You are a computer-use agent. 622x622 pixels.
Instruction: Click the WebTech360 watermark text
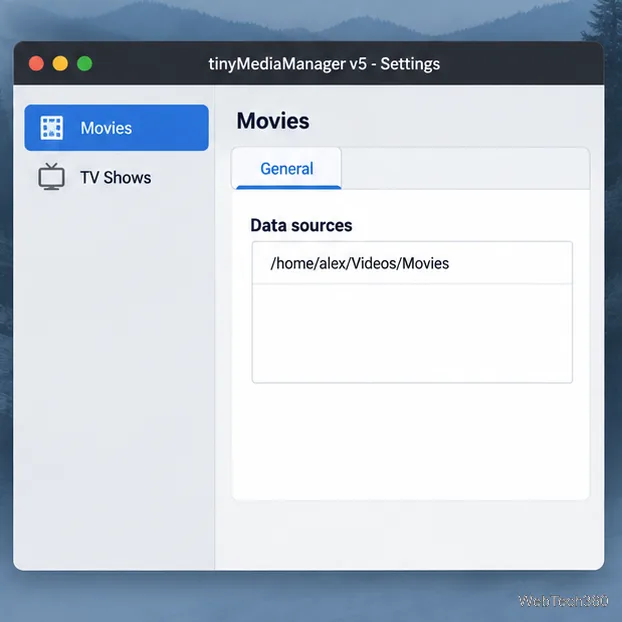pyautogui.click(x=563, y=601)
